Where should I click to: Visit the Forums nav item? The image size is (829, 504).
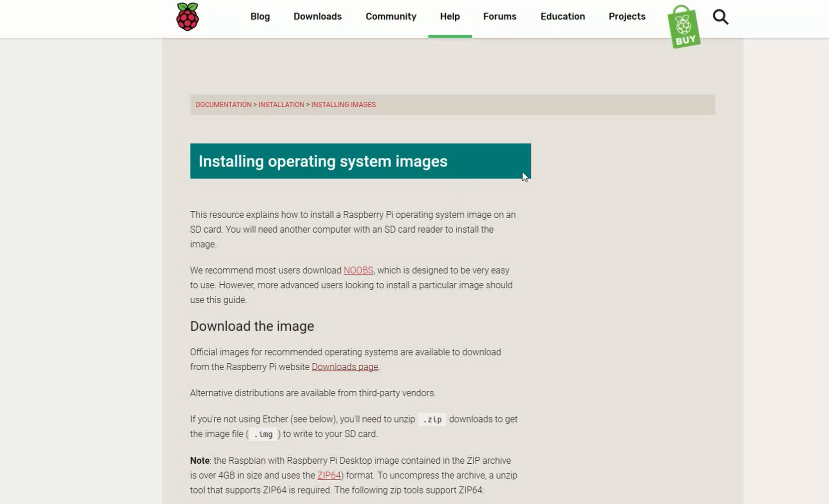pyautogui.click(x=500, y=16)
